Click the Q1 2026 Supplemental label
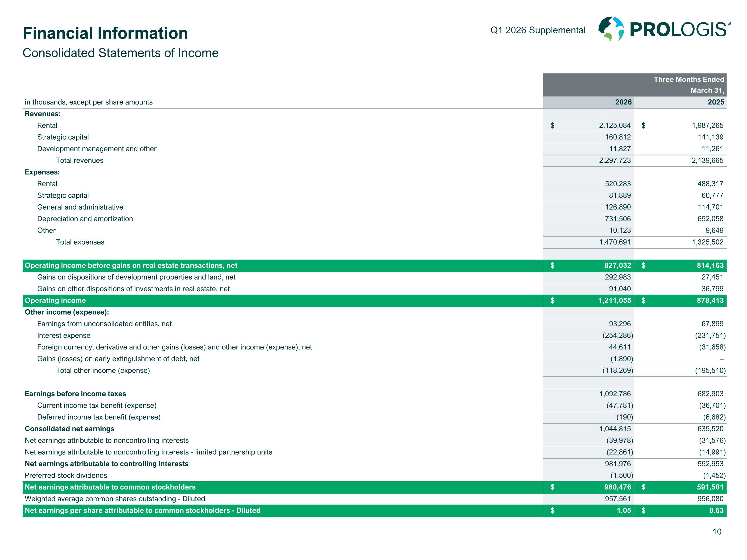The image size is (747, 560). 538,30
